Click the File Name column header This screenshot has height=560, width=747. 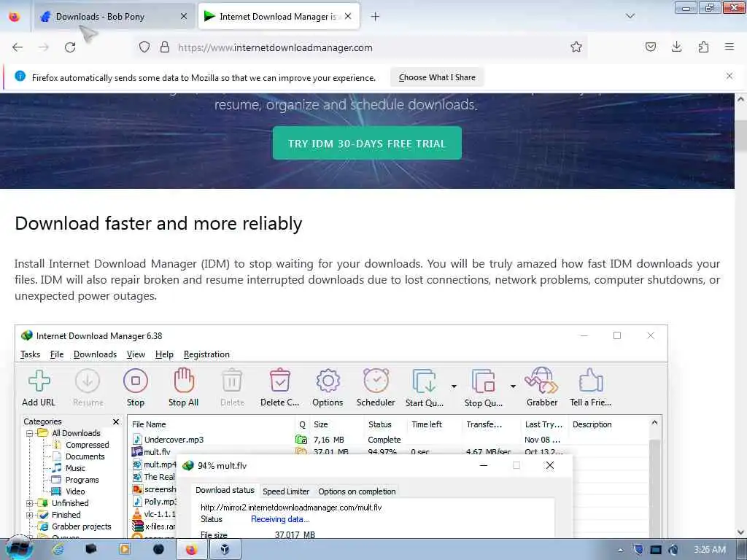pos(212,424)
